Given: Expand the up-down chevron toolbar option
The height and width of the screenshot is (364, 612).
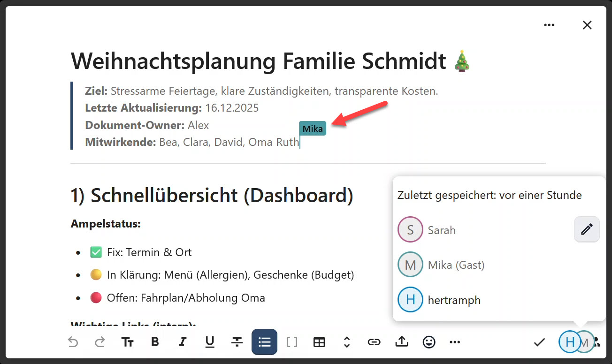Looking at the screenshot, I should click(x=347, y=342).
